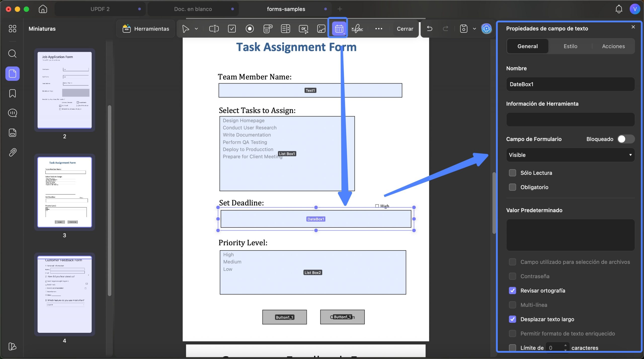
Task: Check the Obligatorio checkbox
Action: click(512, 187)
